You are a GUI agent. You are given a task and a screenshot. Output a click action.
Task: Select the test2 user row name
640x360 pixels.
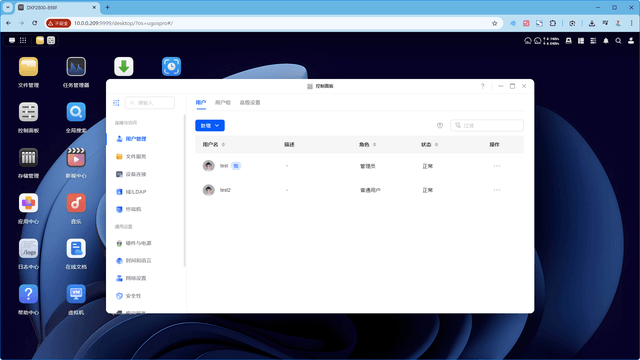225,190
